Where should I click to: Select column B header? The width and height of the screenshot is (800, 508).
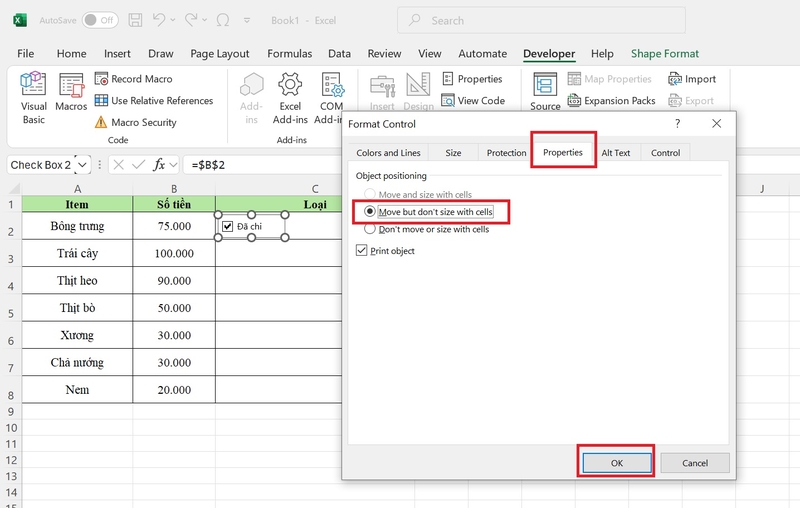[174, 189]
